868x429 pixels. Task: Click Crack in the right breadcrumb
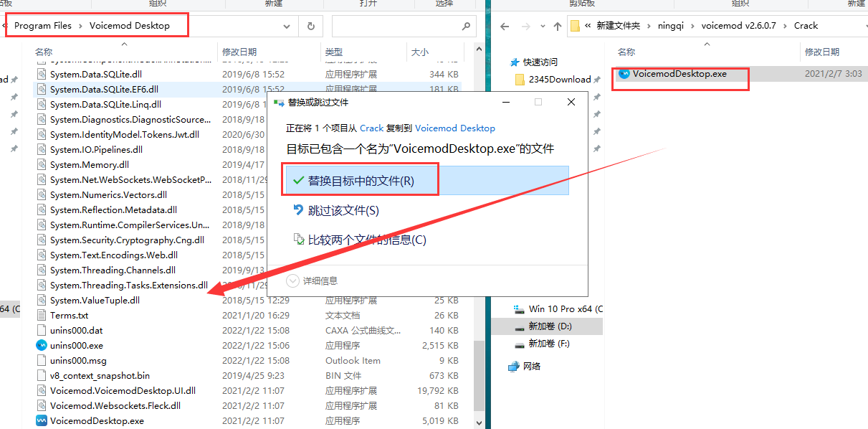806,26
